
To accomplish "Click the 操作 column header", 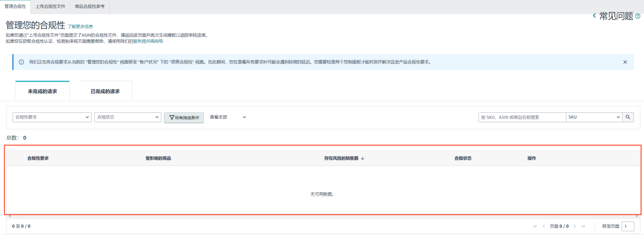I will click(532, 158).
